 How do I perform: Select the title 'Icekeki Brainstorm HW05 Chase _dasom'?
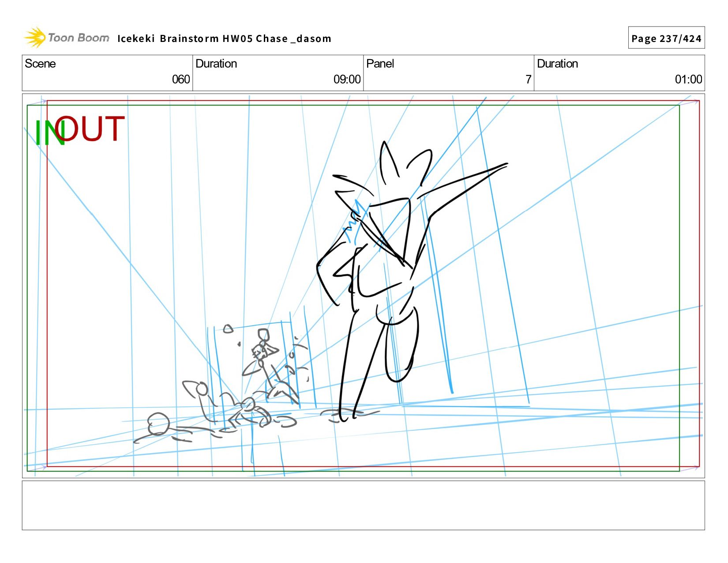(224, 38)
